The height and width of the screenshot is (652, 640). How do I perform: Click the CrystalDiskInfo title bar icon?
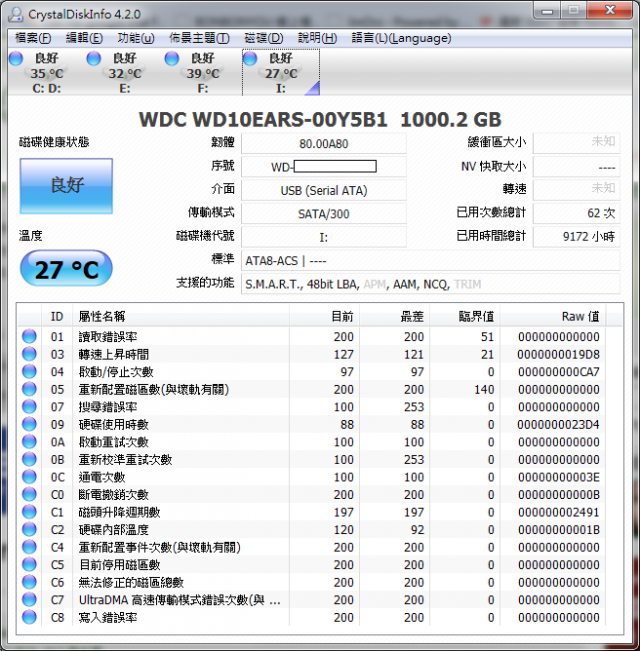pyautogui.click(x=16, y=14)
